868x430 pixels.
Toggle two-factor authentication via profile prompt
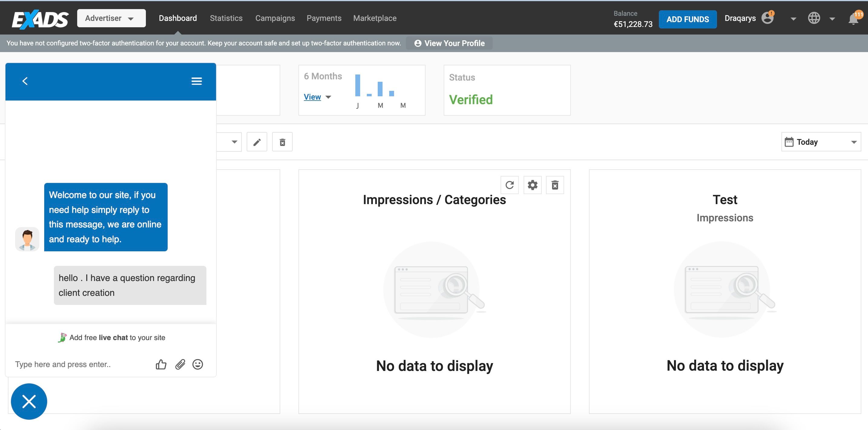pyautogui.click(x=449, y=43)
